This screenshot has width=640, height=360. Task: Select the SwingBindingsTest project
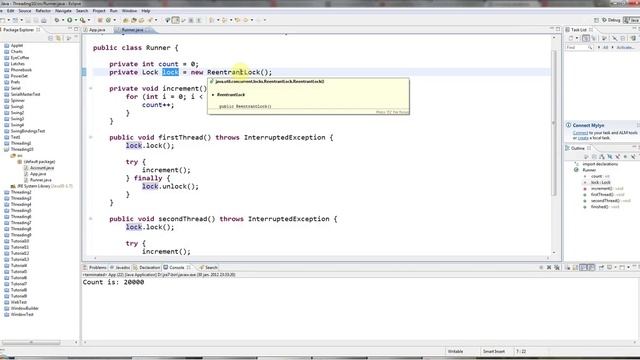(x=24, y=131)
